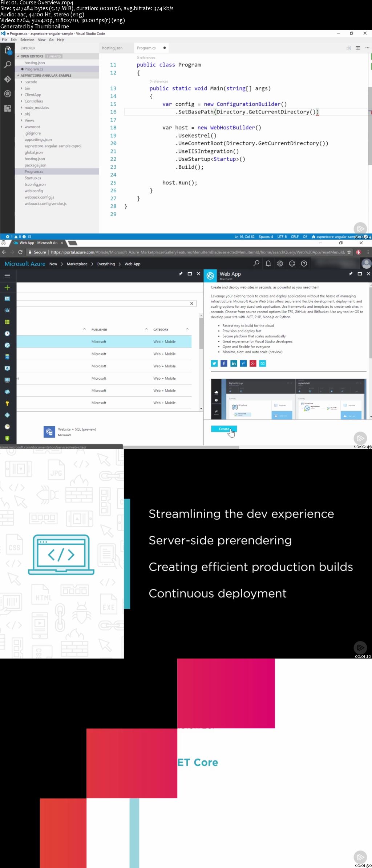372x868 pixels.
Task: Click New in the Azure breadcrumb
Action: pyautogui.click(x=53, y=264)
